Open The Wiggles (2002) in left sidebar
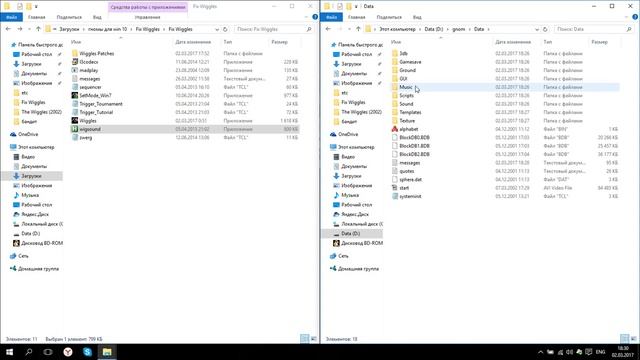Screen dimensions: 640x360 point(41,112)
